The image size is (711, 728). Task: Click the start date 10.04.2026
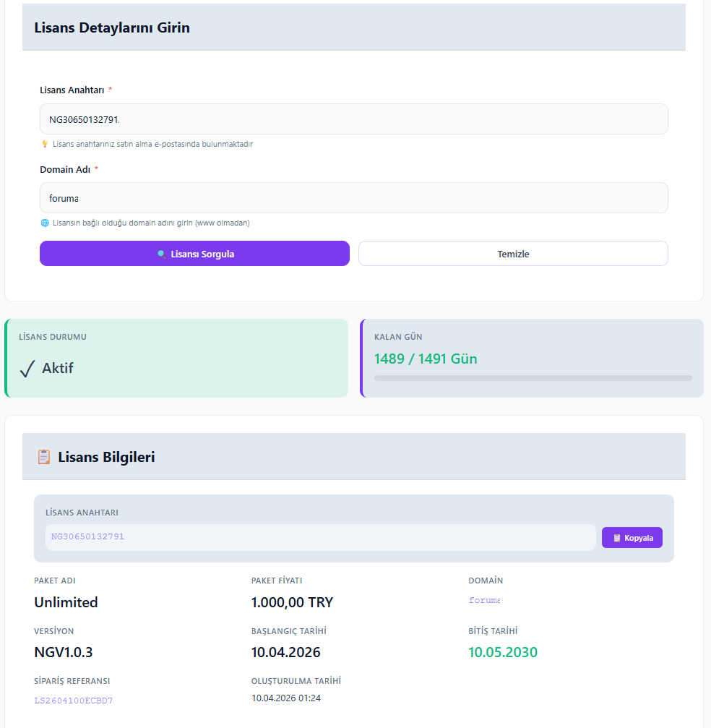point(286,652)
